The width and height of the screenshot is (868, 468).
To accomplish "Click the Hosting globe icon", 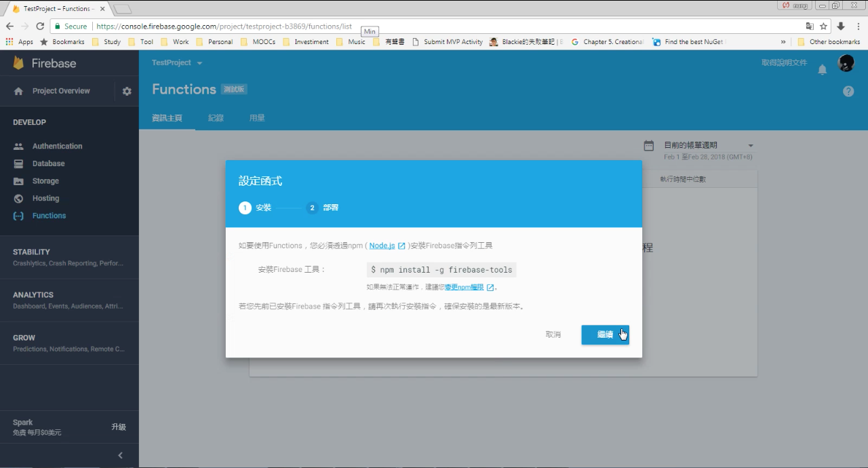I will [19, 198].
